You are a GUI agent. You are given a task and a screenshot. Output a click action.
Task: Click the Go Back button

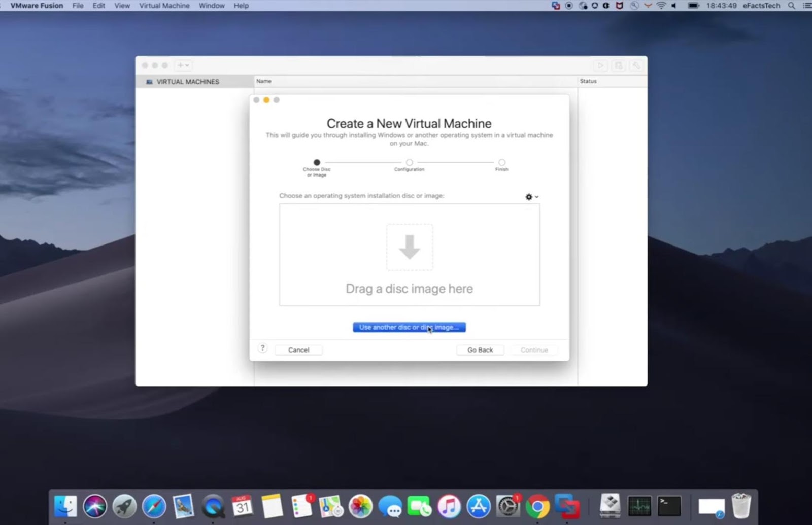pyautogui.click(x=480, y=350)
